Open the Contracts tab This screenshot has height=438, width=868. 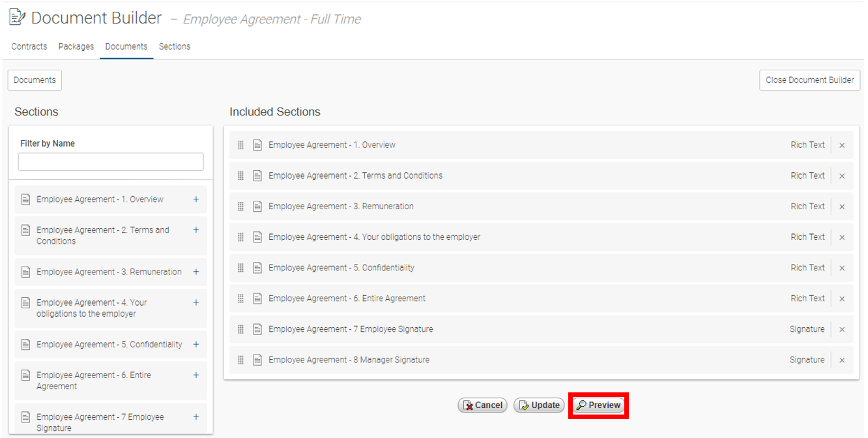point(29,47)
